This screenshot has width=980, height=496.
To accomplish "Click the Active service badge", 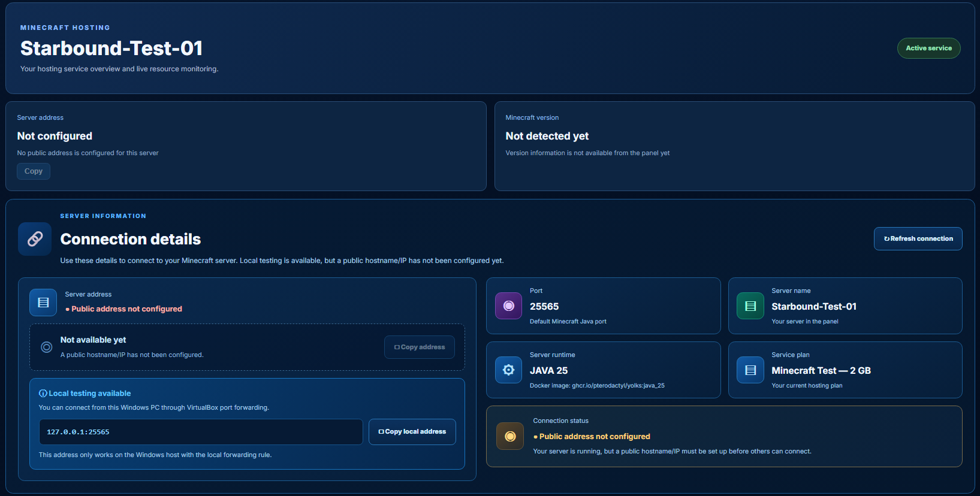I will click(929, 48).
